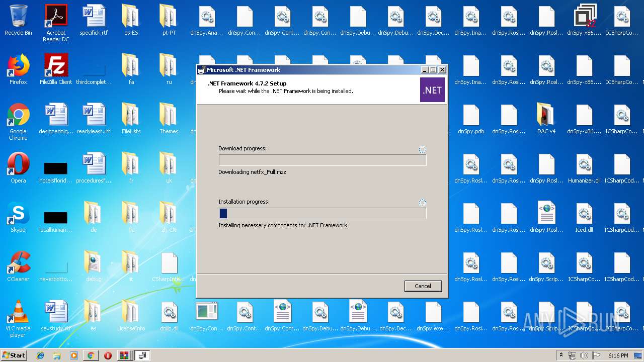Cancel the .NET Framework 4.7.2 setup
This screenshot has width=644, height=362.
(423, 286)
